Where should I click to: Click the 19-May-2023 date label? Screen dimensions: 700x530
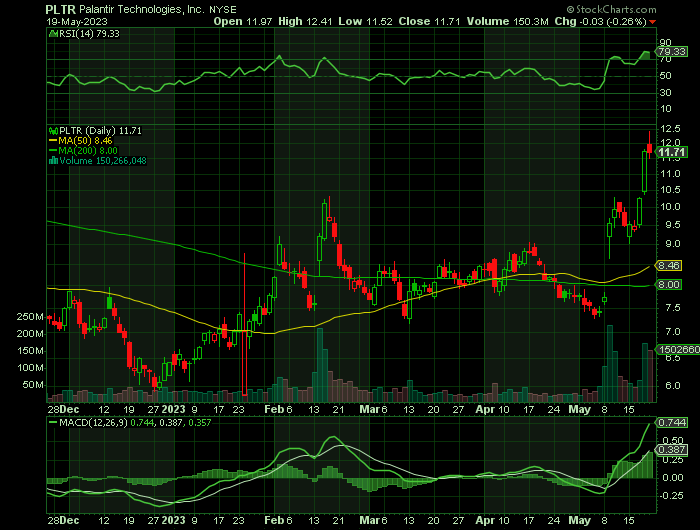(77, 22)
